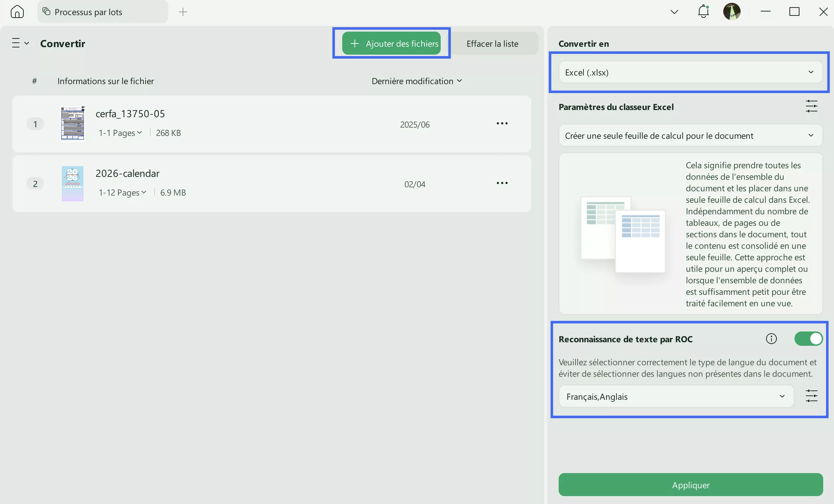This screenshot has height=504, width=834.
Task: Open more options for 2026-calendar
Action: coord(502,183)
